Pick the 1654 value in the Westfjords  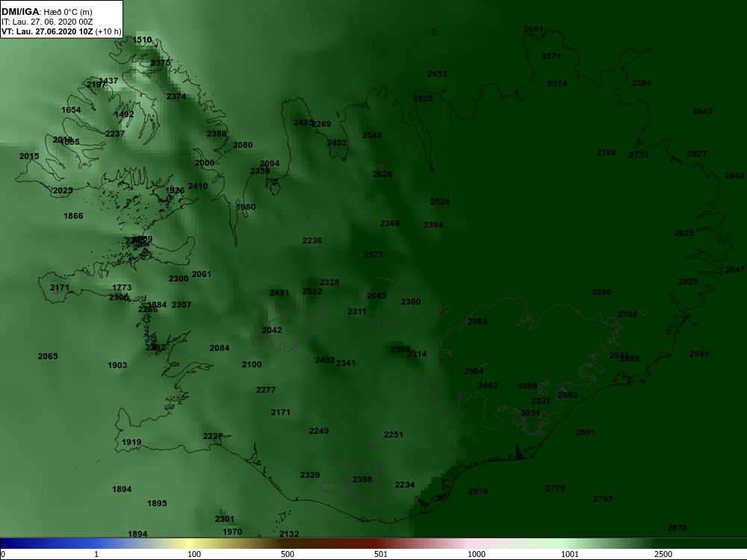pyautogui.click(x=71, y=110)
